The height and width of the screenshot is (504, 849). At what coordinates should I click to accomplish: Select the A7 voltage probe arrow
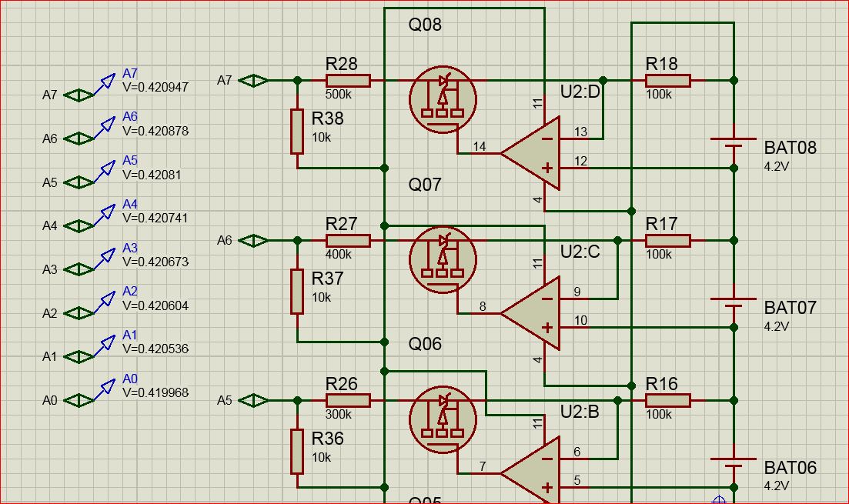[104, 85]
